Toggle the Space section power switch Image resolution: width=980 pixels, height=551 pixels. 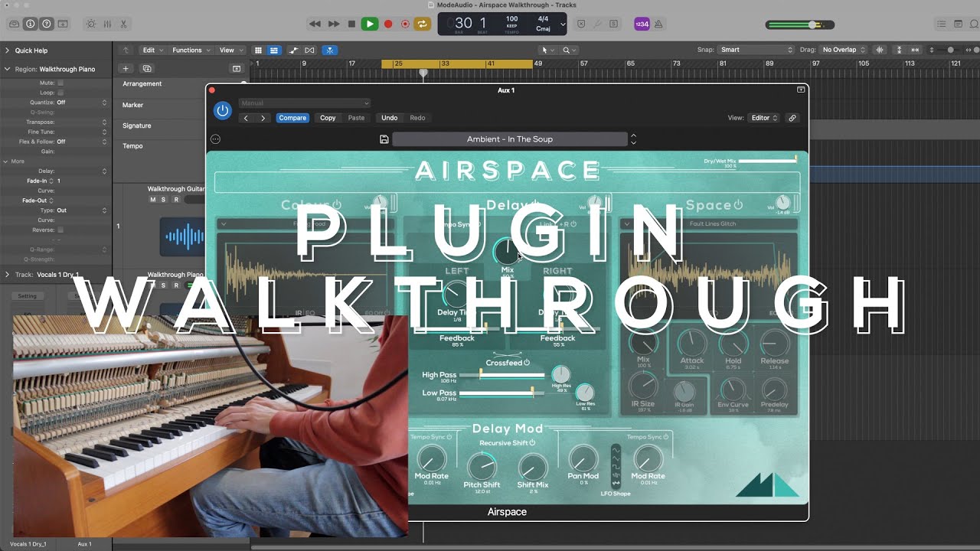pos(738,205)
